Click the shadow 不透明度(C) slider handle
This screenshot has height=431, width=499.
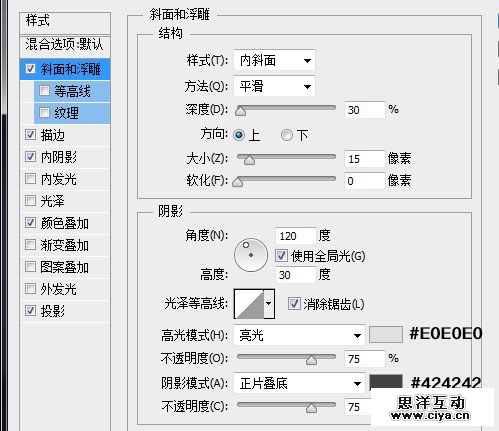coord(311,408)
